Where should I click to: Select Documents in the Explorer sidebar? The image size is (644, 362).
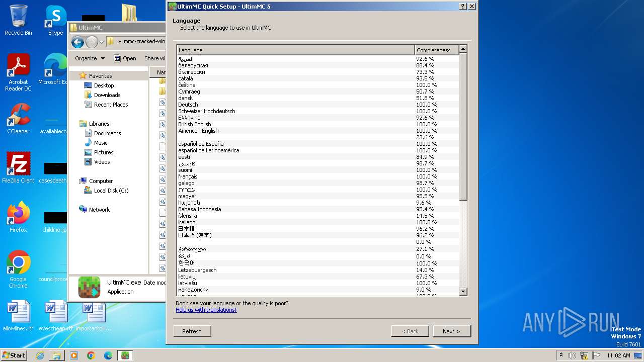click(103, 133)
